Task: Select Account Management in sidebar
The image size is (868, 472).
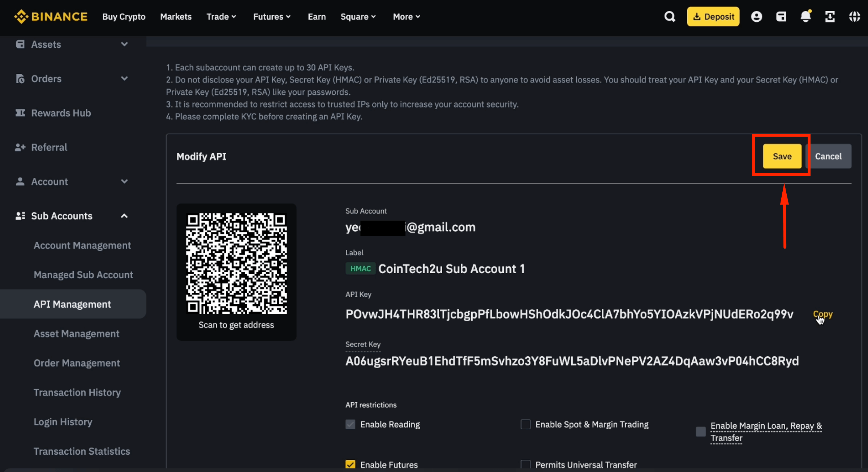Action: tap(82, 246)
